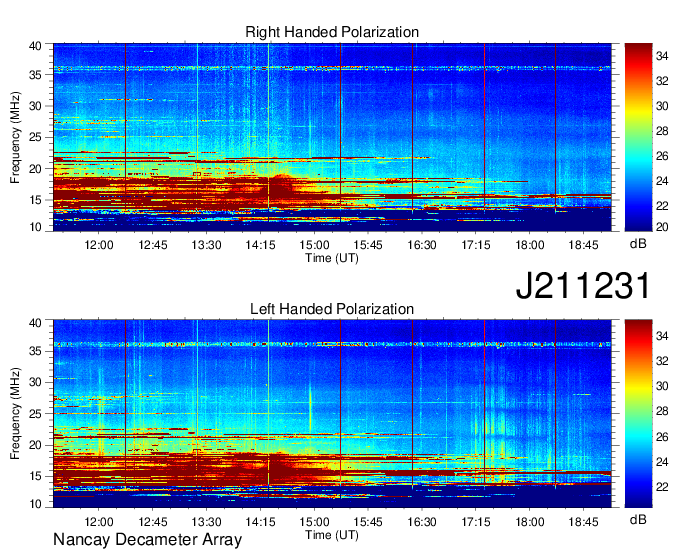Click 14:15 tick on Left Handed time axis
680x552 pixels.
tap(260, 522)
